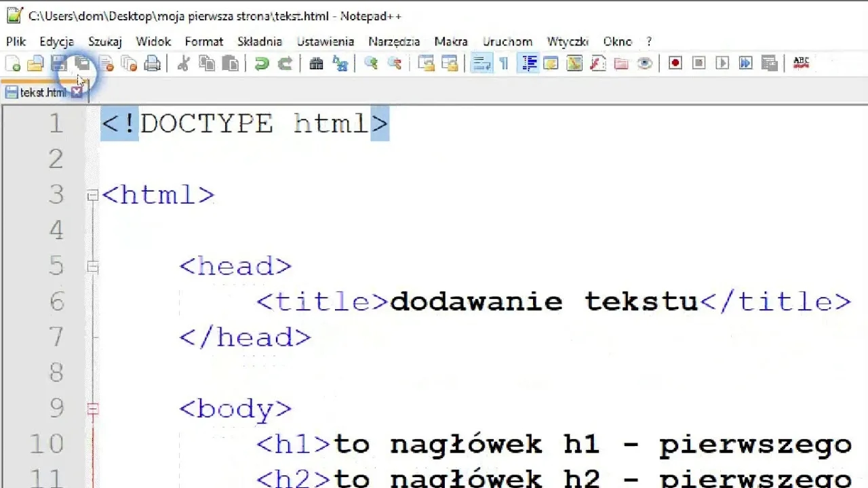Toggle word wrap on the toolbar
Viewport: 868px width, 488px height.
tap(481, 63)
